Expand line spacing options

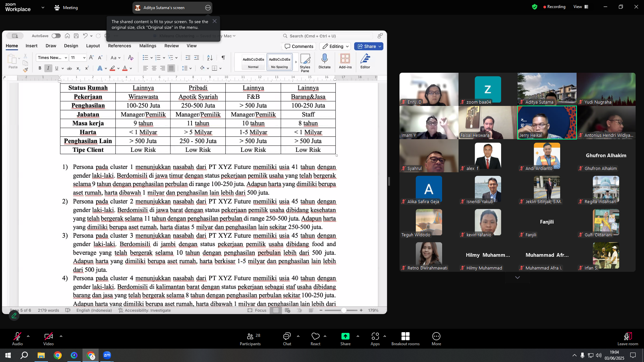(191, 68)
